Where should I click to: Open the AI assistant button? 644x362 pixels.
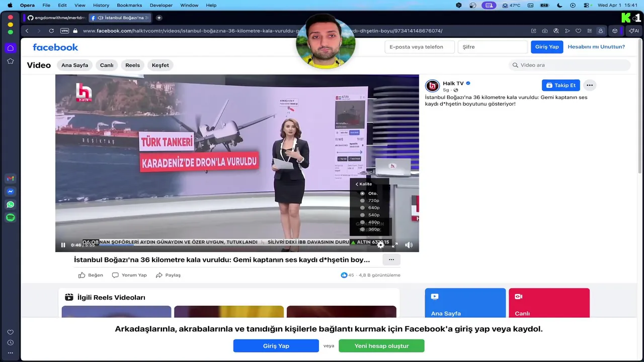[x=634, y=31]
